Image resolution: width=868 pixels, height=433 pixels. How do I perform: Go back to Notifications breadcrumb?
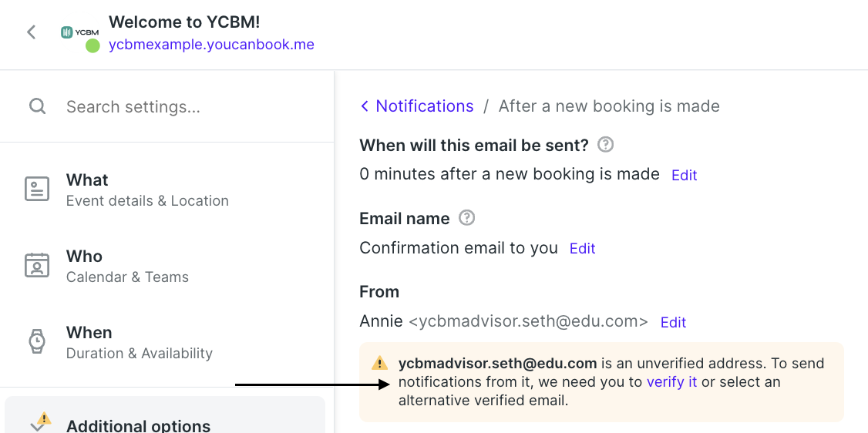[x=417, y=106]
